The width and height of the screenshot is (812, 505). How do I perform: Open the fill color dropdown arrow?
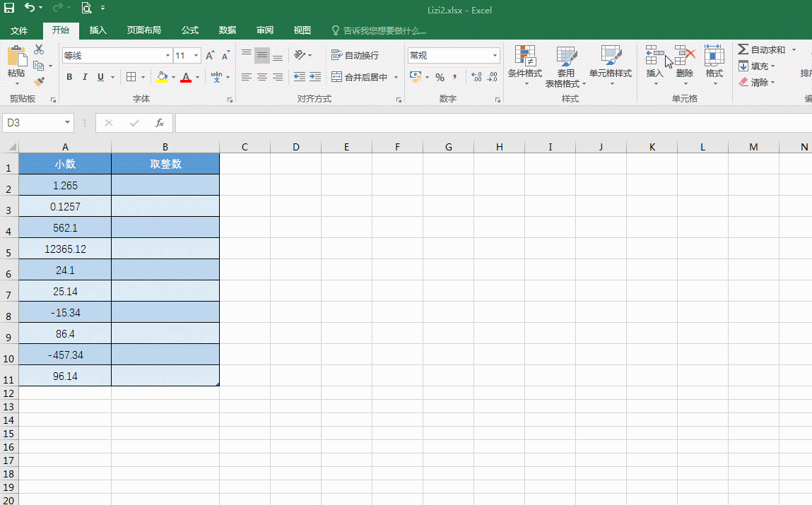coord(173,78)
